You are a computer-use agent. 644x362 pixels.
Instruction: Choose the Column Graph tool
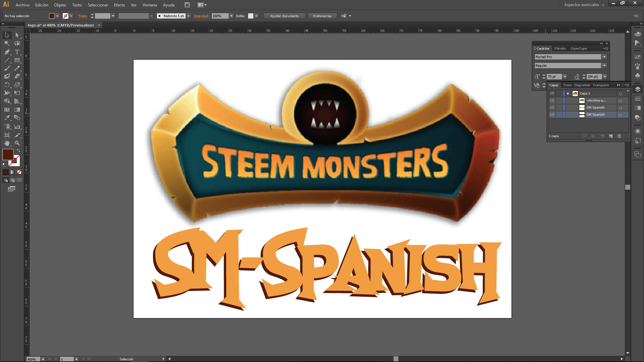tap(17, 127)
